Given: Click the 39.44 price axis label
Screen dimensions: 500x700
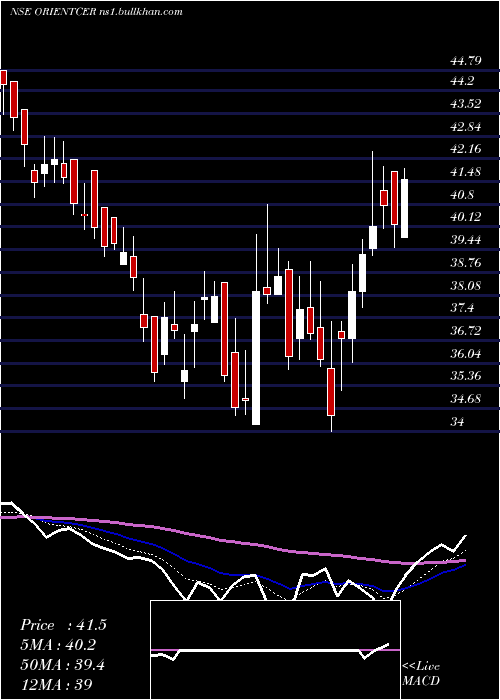Looking at the screenshot, I should coord(466,240).
